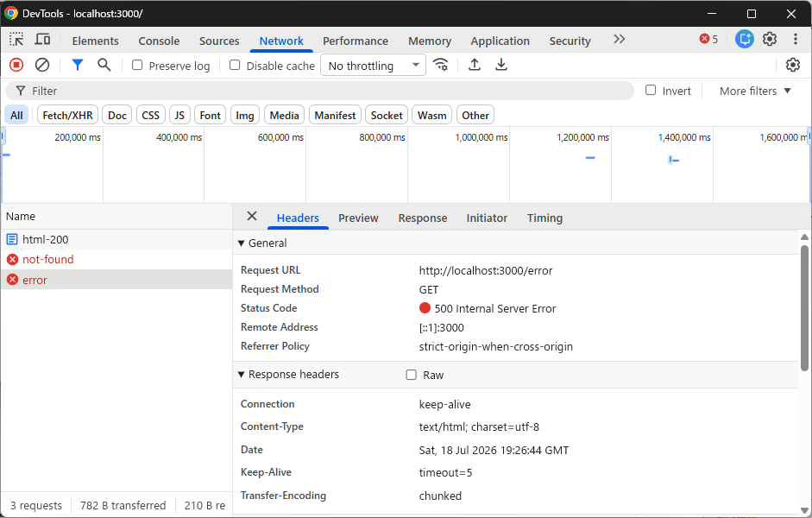Enable the Disable cache checkbox

(x=235, y=65)
